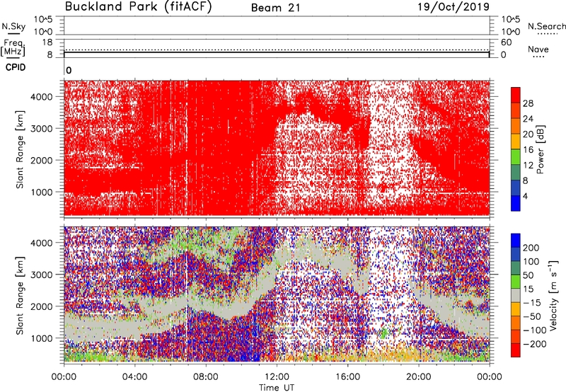
Task: Click the '18' frequency tick label
Action: click(47, 42)
